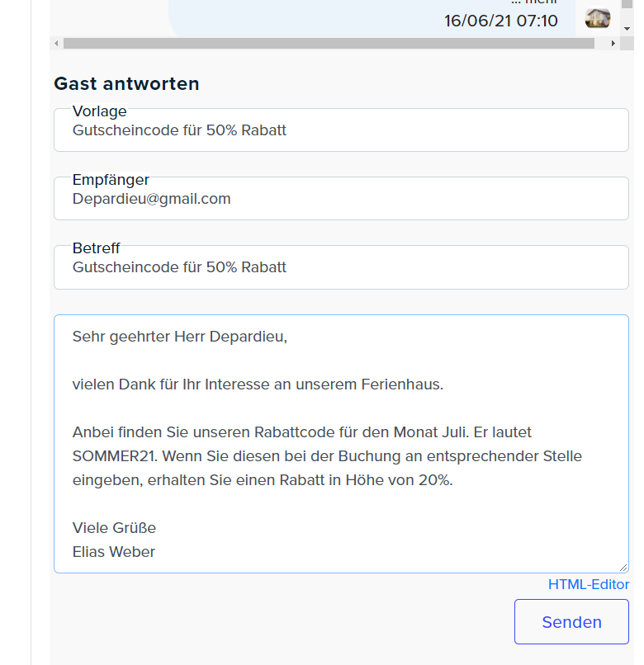This screenshot has width=644, height=665.
Task: Click the left arrow of the horizontal scrollbar
Action: [x=56, y=43]
